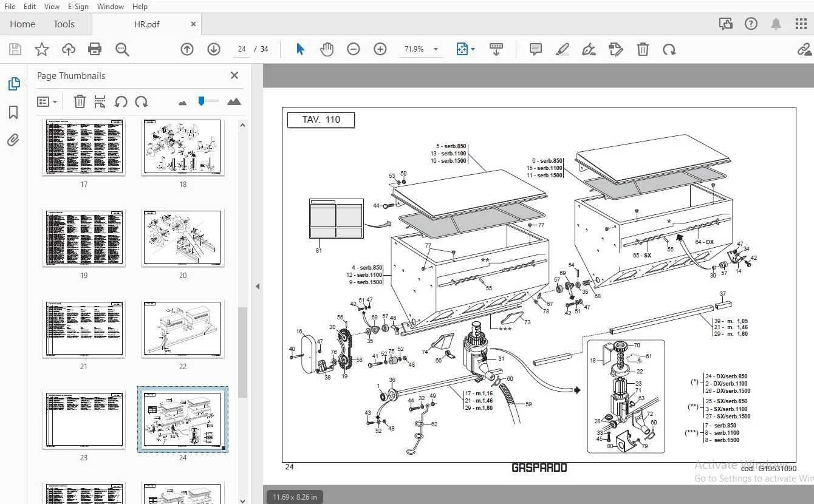This screenshot has height=504, width=814.
Task: Rotate thumbnail pages clockwise
Action: (142, 101)
